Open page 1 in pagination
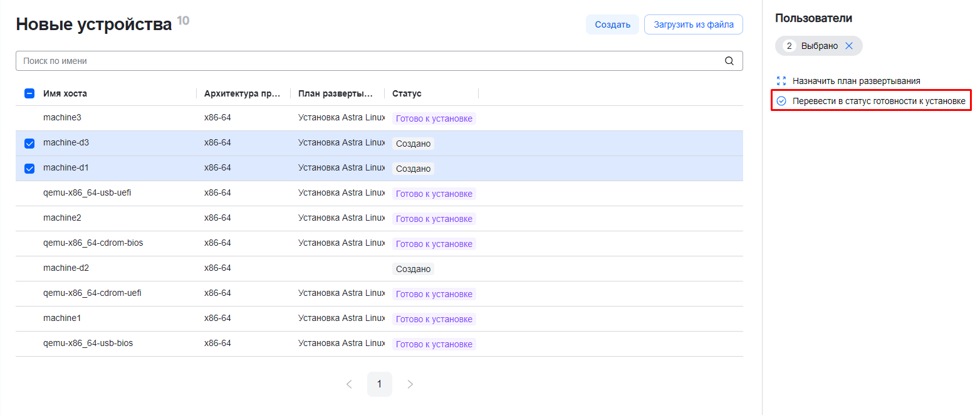The image size is (980, 415). [x=379, y=384]
